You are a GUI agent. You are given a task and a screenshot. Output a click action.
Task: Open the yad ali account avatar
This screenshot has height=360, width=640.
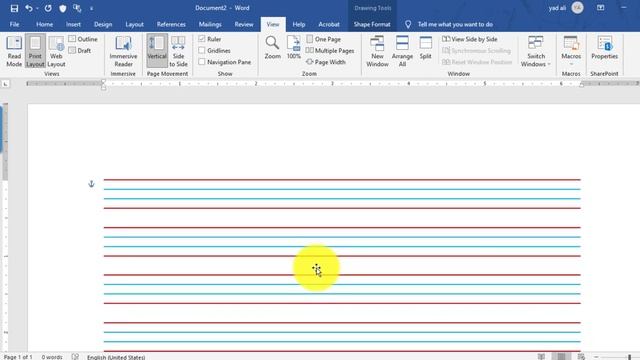tap(577, 8)
